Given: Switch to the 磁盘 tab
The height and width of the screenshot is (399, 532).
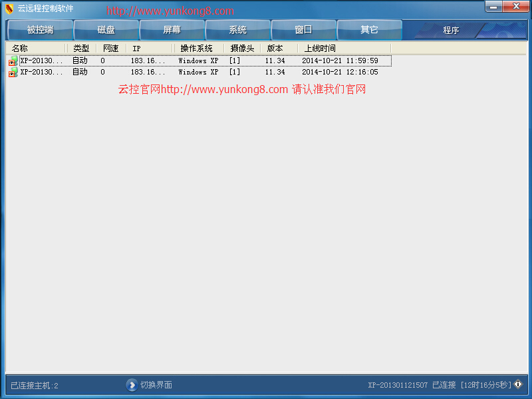Looking at the screenshot, I should click(106, 30).
